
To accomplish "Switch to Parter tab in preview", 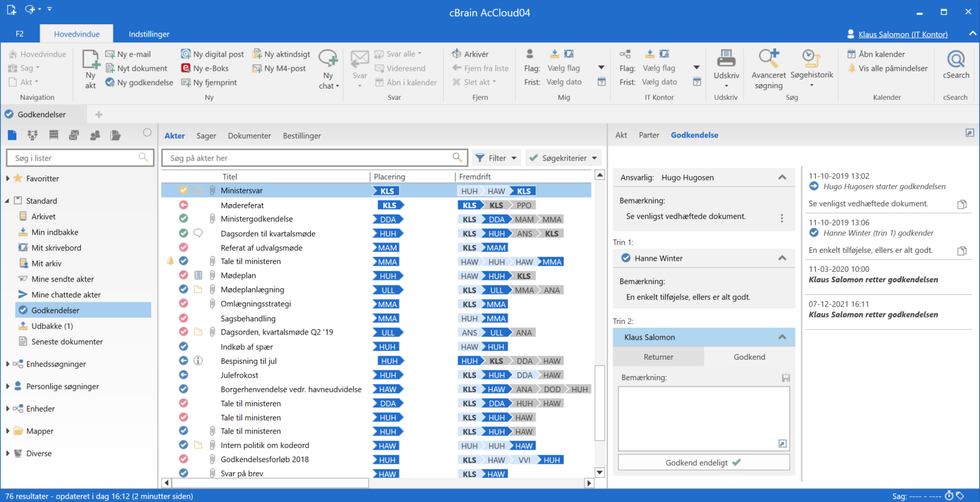I will pyautogui.click(x=649, y=135).
